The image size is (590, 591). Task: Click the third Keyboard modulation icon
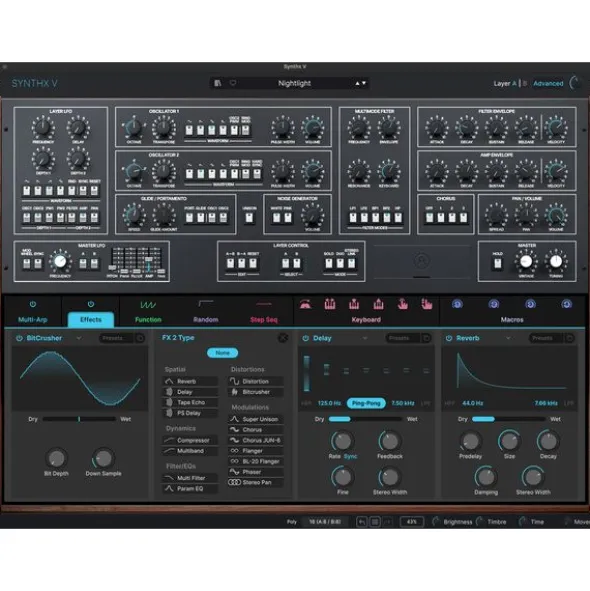tap(354, 304)
